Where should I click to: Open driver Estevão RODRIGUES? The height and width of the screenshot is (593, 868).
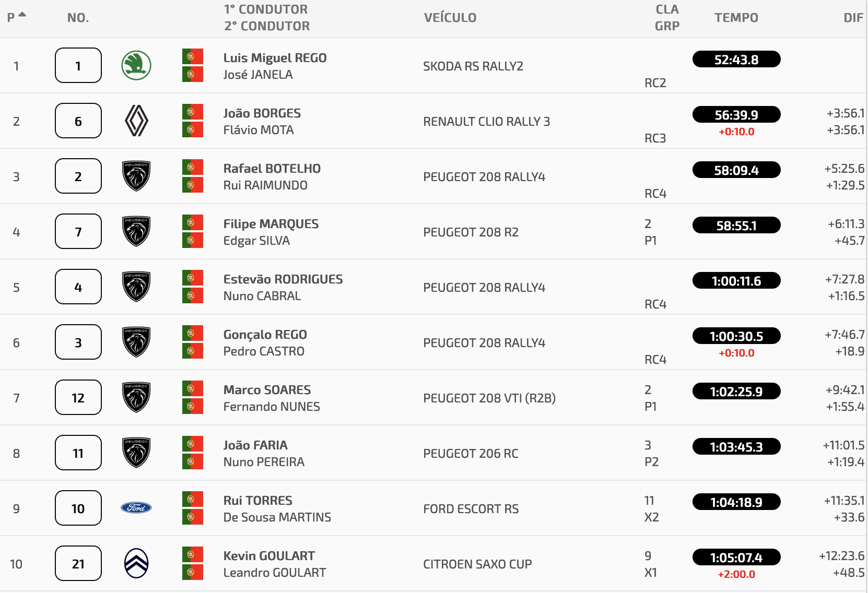pos(283,279)
